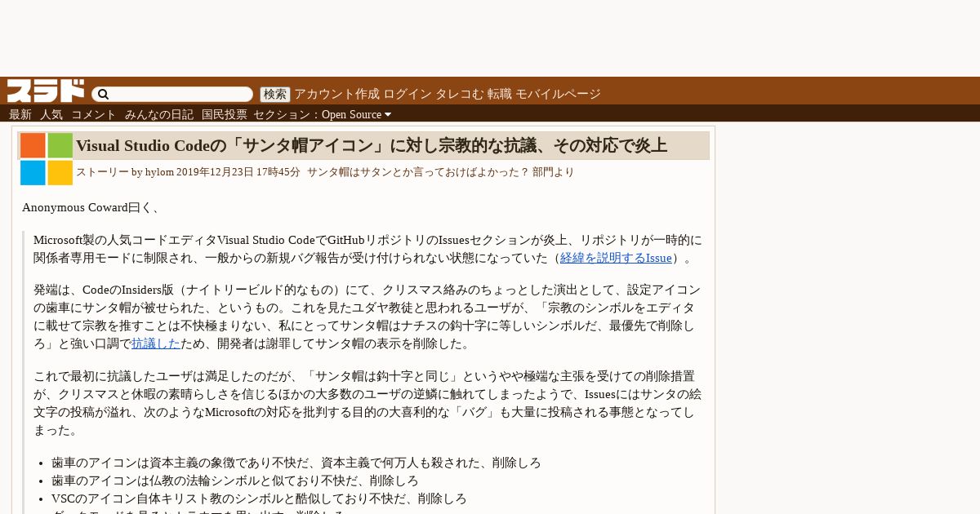Viewport: 980px width, 514px height.
Task: Click the 'Anonymous Coward曰く、' text
Action: coord(91,207)
